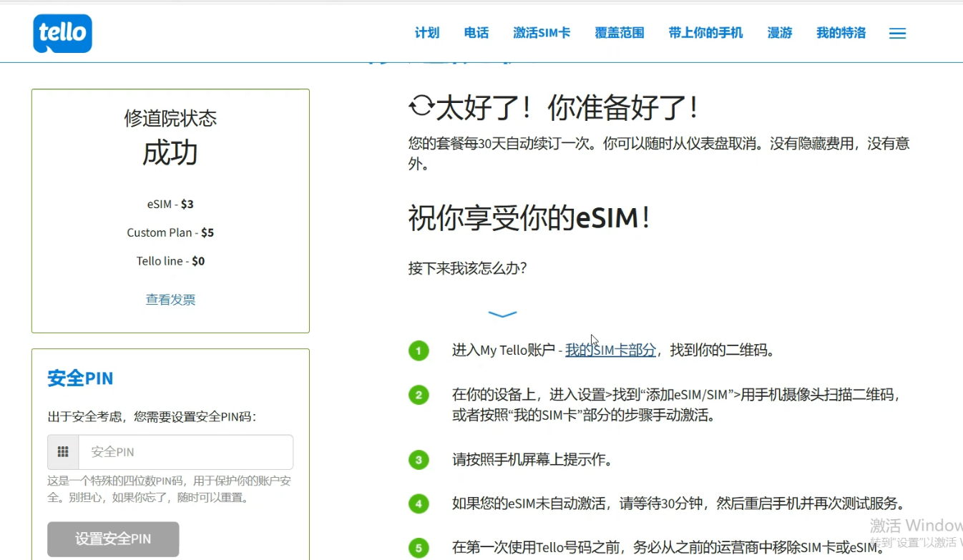
Task: Open the 计划 menu item
Action: pyautogui.click(x=427, y=33)
